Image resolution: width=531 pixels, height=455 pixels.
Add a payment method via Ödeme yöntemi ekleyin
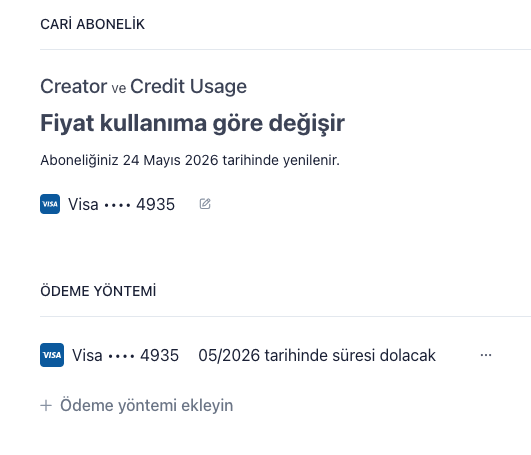pos(137,405)
